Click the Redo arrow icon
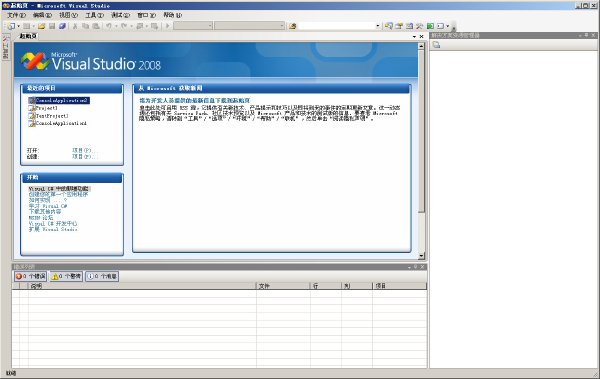This screenshot has width=600, height=379. [124, 26]
